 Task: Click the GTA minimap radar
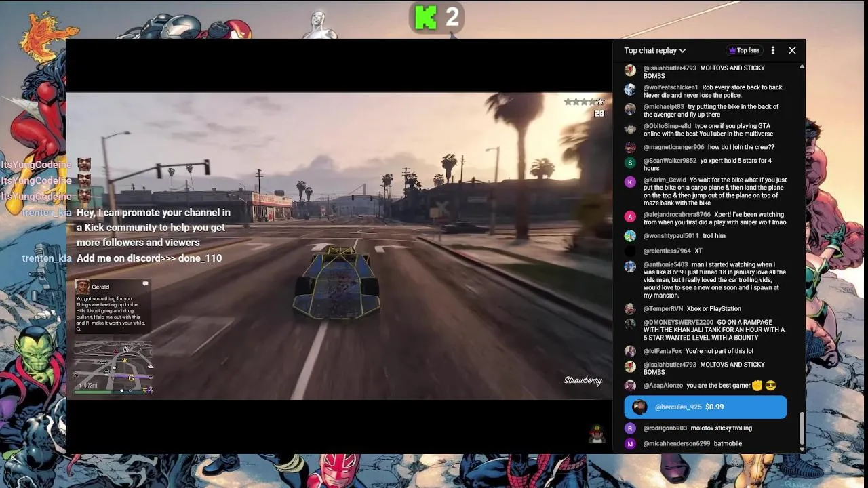point(113,367)
